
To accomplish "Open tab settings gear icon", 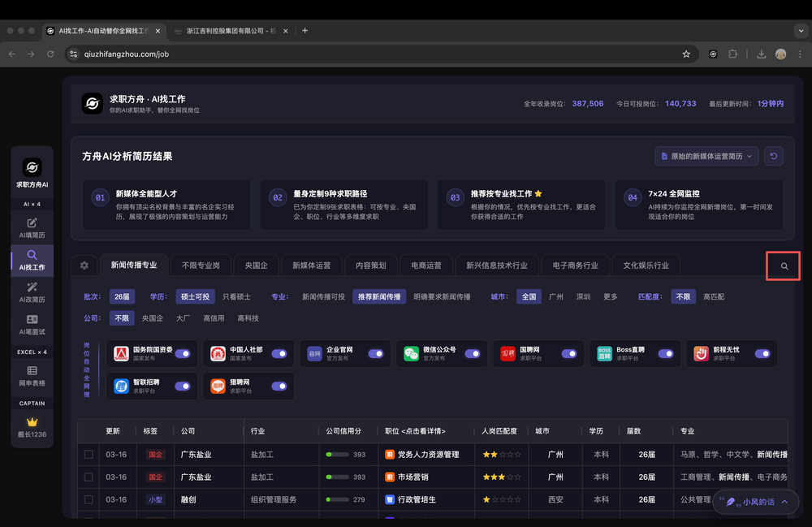I will pyautogui.click(x=84, y=266).
